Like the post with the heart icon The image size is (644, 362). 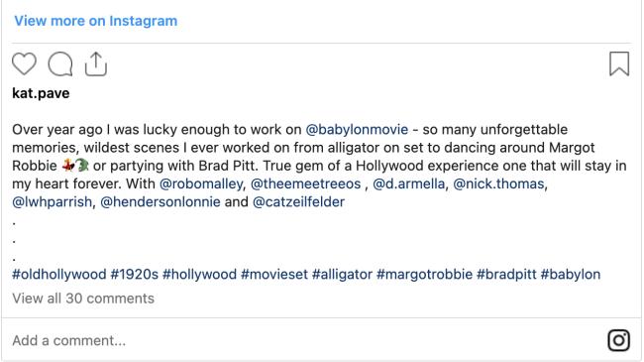[24, 64]
